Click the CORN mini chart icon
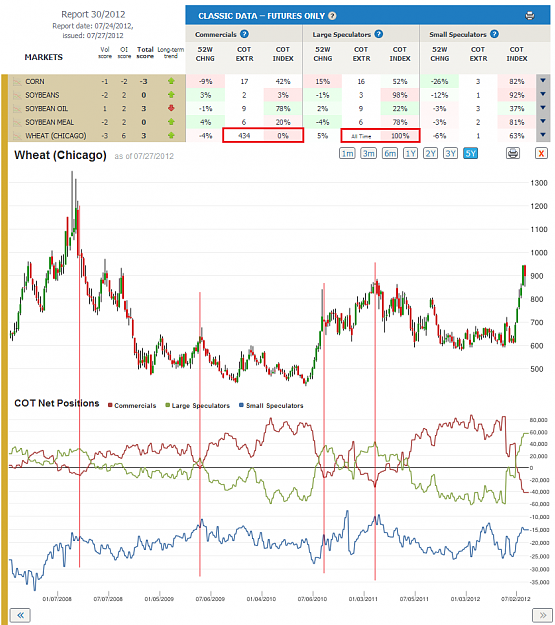555x625 pixels. [17, 82]
